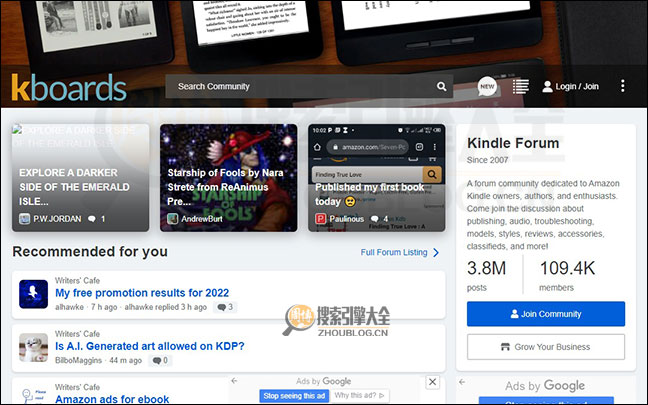Click chevron next to Full Forum Listing
648x405 pixels.
[x=436, y=253]
